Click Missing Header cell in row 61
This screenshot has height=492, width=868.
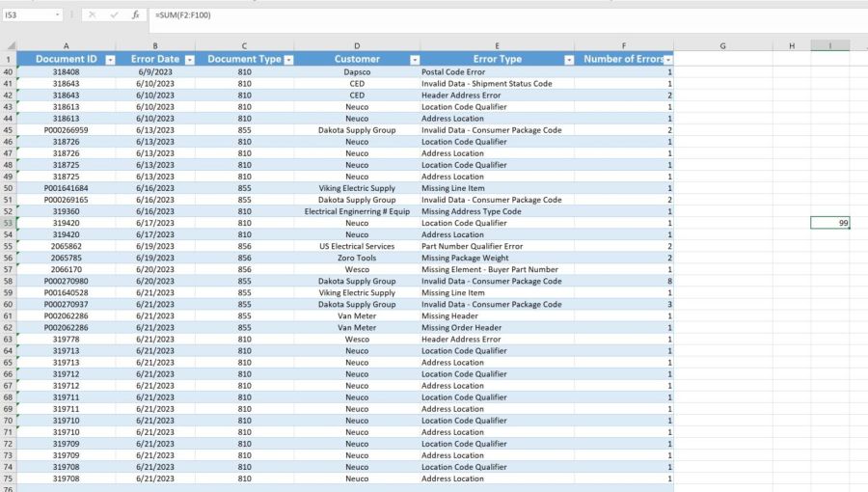(497, 316)
